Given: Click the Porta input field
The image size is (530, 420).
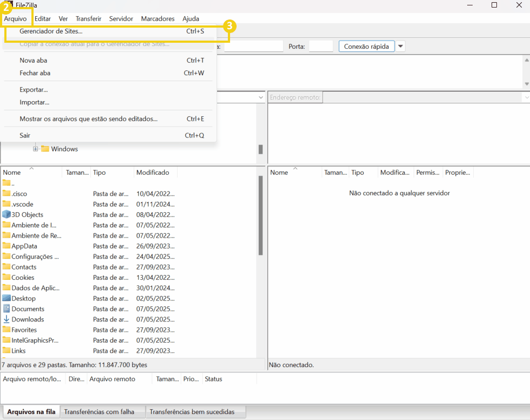Looking at the screenshot, I should coord(321,47).
